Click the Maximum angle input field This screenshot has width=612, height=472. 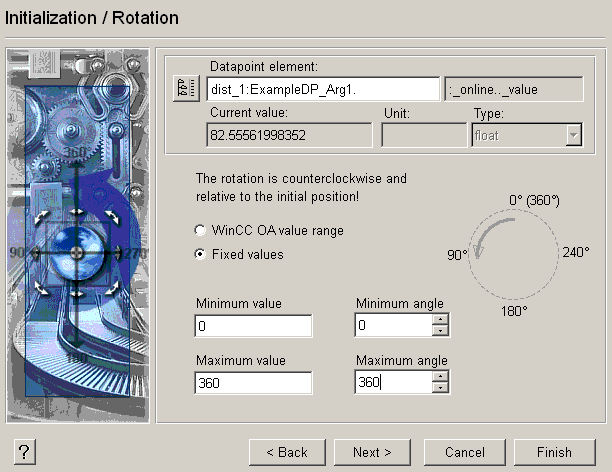click(x=393, y=383)
